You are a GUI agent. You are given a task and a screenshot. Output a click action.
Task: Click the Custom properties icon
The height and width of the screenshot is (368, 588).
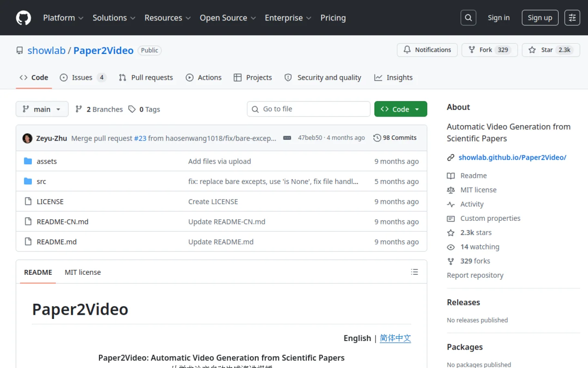click(451, 219)
